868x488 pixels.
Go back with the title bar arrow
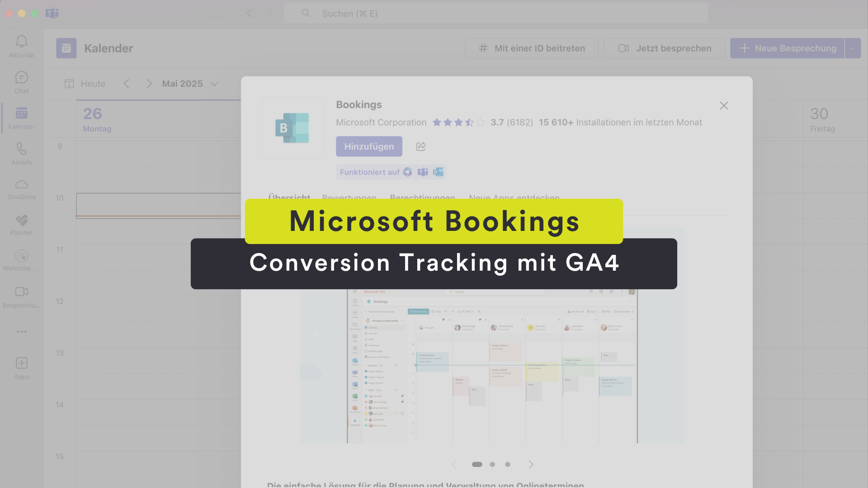pos(250,13)
